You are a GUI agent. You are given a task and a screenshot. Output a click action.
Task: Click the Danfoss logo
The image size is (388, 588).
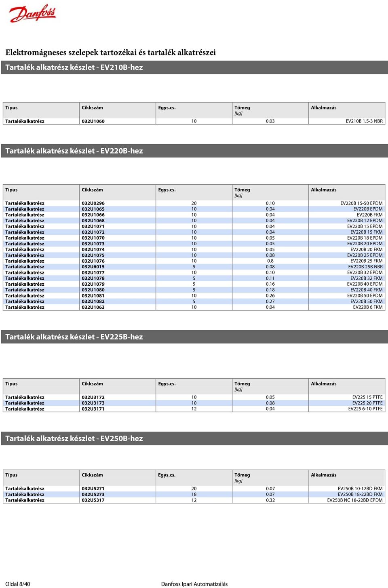(x=32, y=13)
